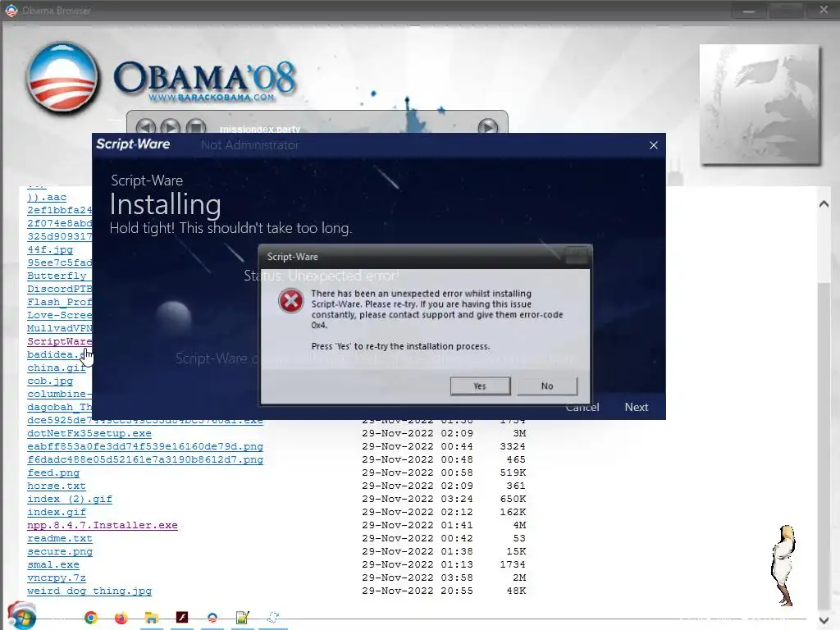The height and width of the screenshot is (630, 840).
Task: Open the ScriptWare file link
Action: click(59, 341)
